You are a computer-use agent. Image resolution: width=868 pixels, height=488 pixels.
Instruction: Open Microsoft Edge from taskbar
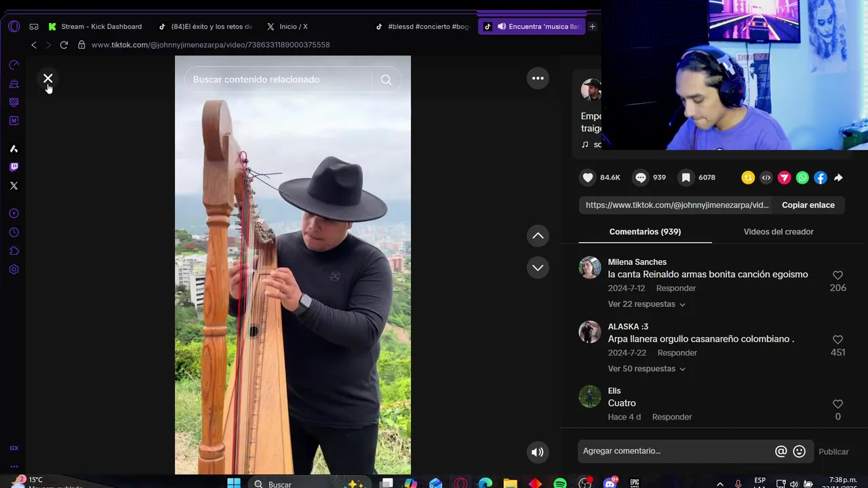tap(486, 483)
